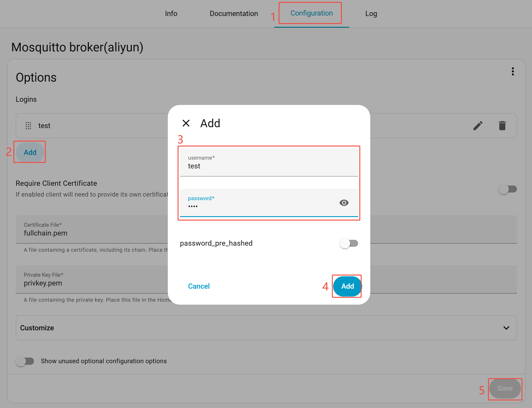
Task: Enable Require Client Certificate switch
Action: click(507, 189)
